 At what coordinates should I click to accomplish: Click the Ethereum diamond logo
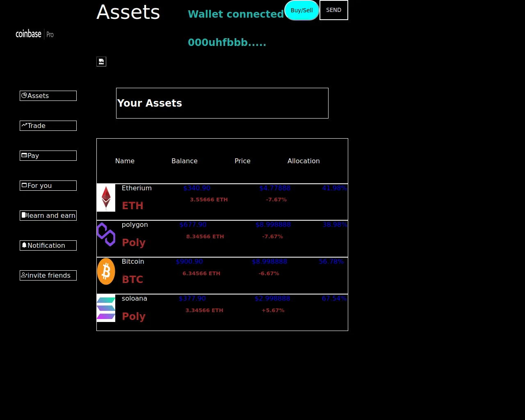coord(106,198)
